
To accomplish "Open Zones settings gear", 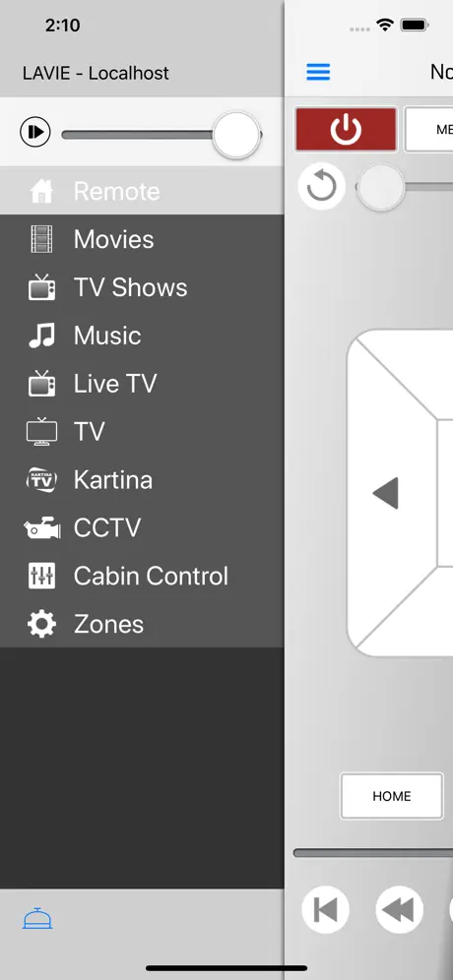I will (x=42, y=624).
